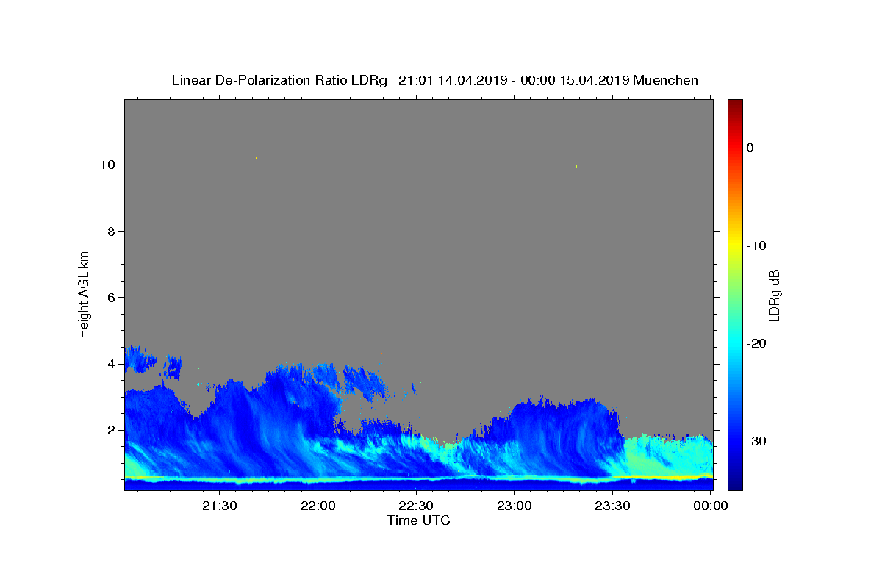This screenshot has height=588, width=882.
Task: Click the height tick label 2
Action: tap(111, 430)
